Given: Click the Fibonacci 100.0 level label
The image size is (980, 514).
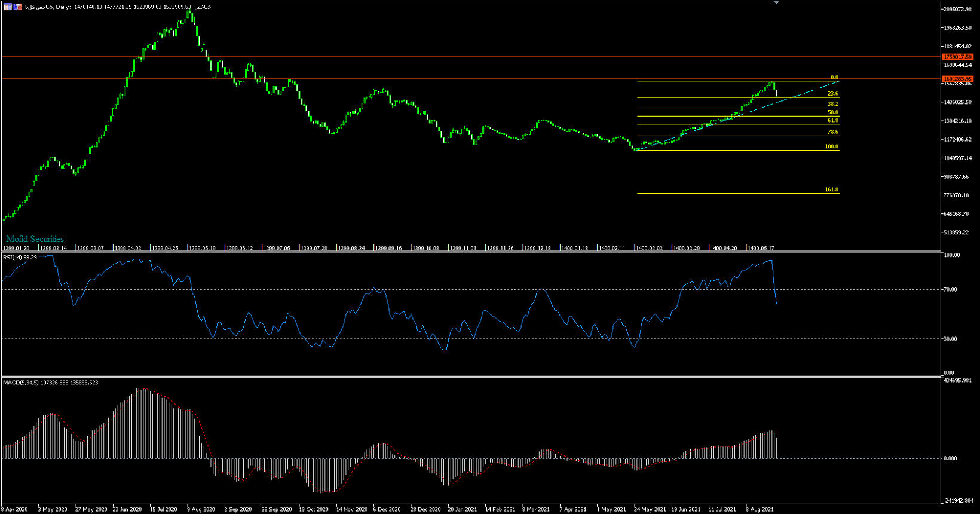Looking at the screenshot, I should coord(831,146).
